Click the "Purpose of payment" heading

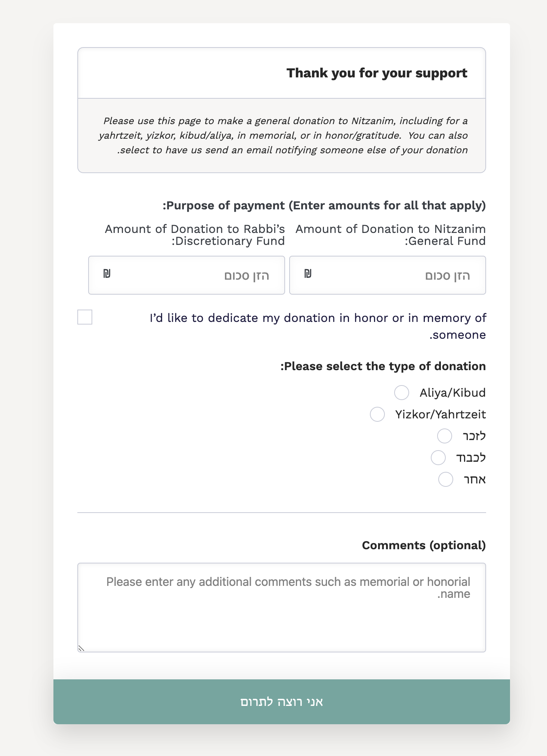coord(324,206)
